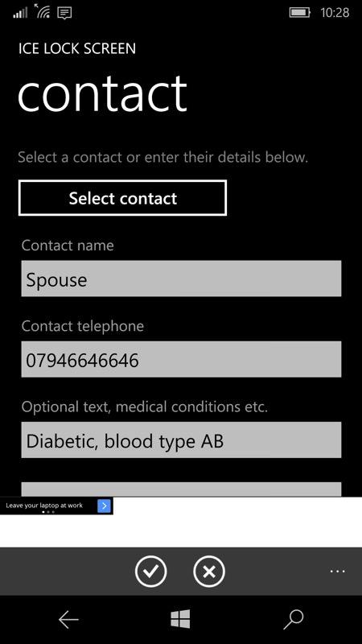Focus the Contact telephone number field
Viewport: 362px width, 644px height.
[x=181, y=359]
